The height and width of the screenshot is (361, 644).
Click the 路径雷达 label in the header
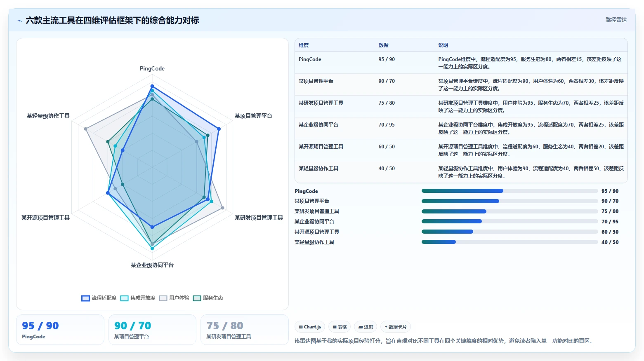pos(616,20)
